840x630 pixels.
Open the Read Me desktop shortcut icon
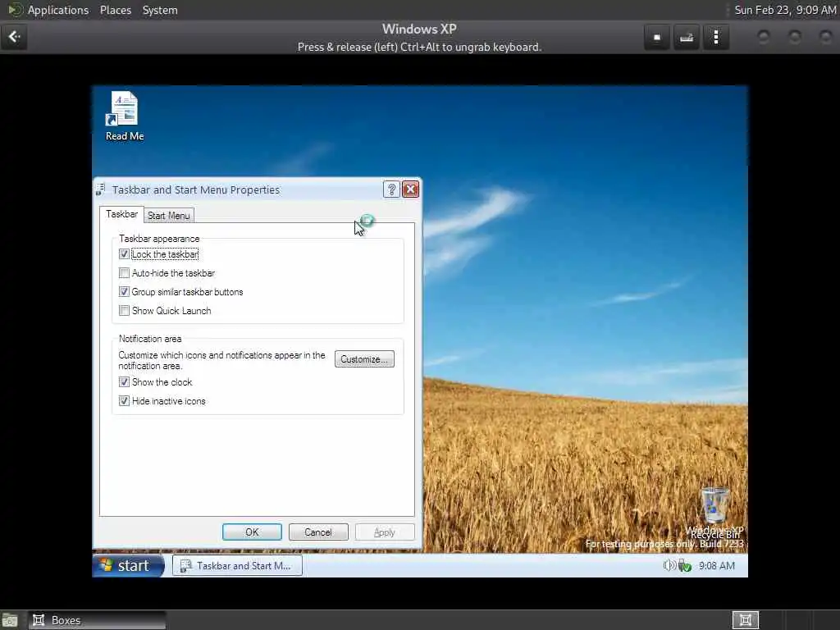coord(125,116)
